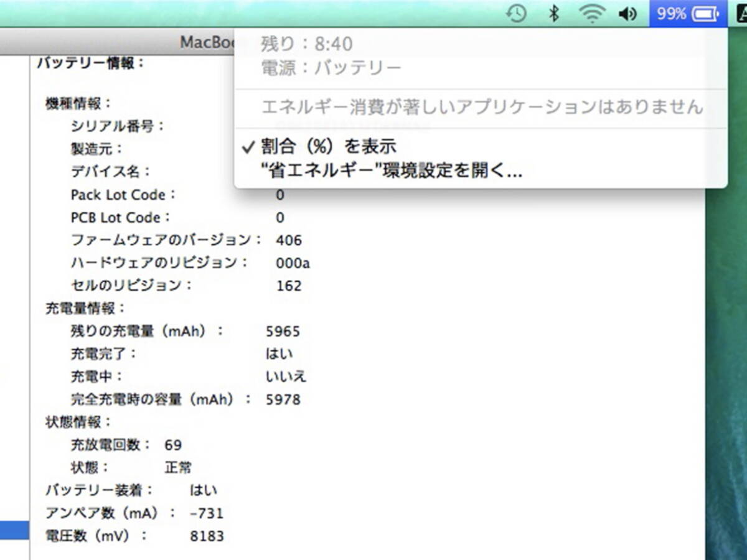Open the Bluetooth menu bar icon
This screenshot has width=747, height=560.
click(x=553, y=13)
